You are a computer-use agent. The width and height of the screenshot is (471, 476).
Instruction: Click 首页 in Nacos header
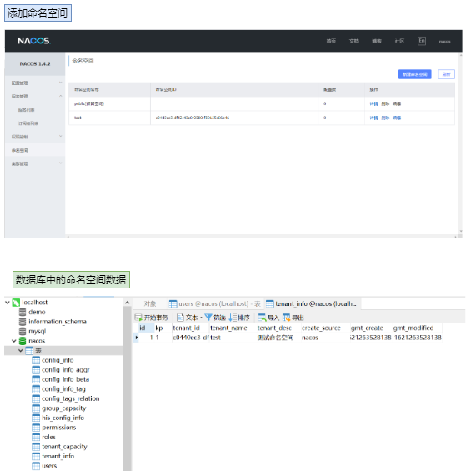(331, 41)
